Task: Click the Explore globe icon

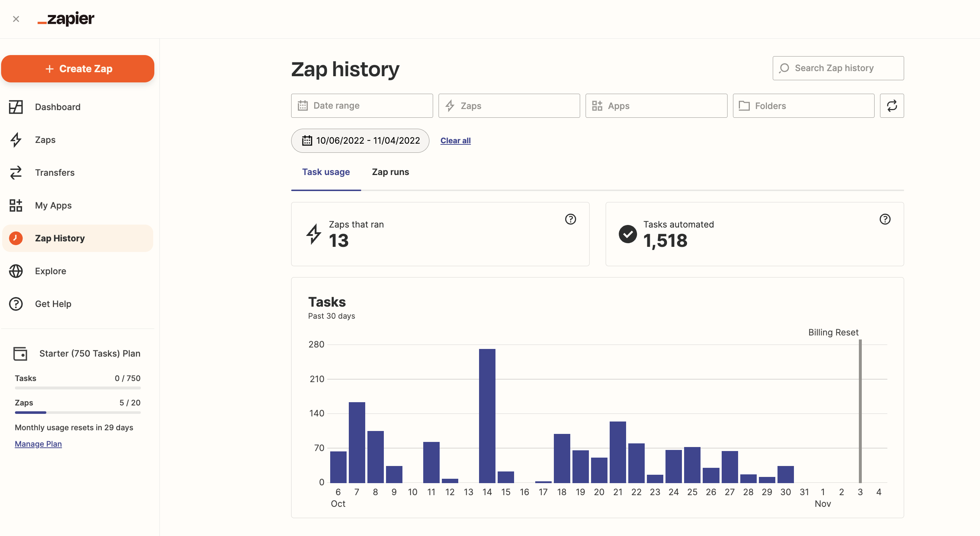Action: pos(16,271)
